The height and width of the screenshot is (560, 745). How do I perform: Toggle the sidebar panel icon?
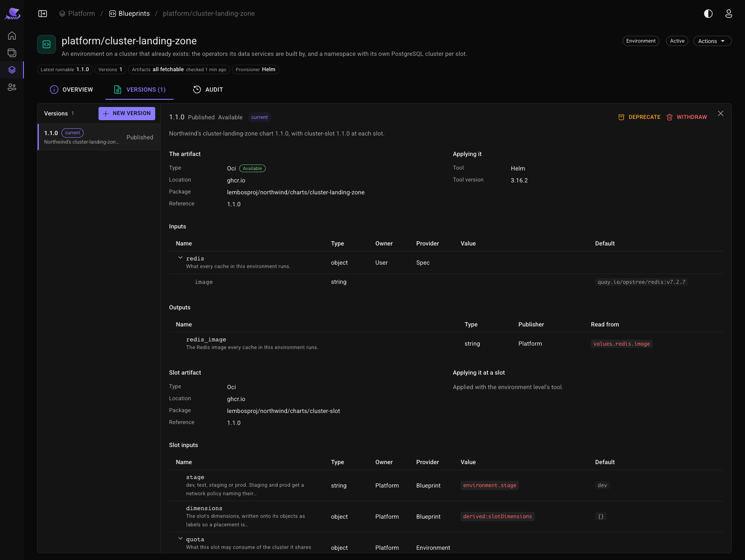click(x=43, y=14)
